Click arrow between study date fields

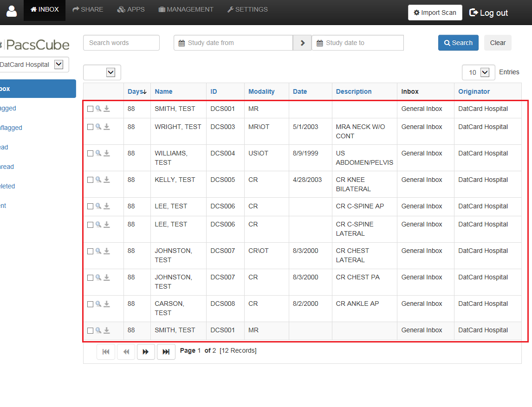302,43
